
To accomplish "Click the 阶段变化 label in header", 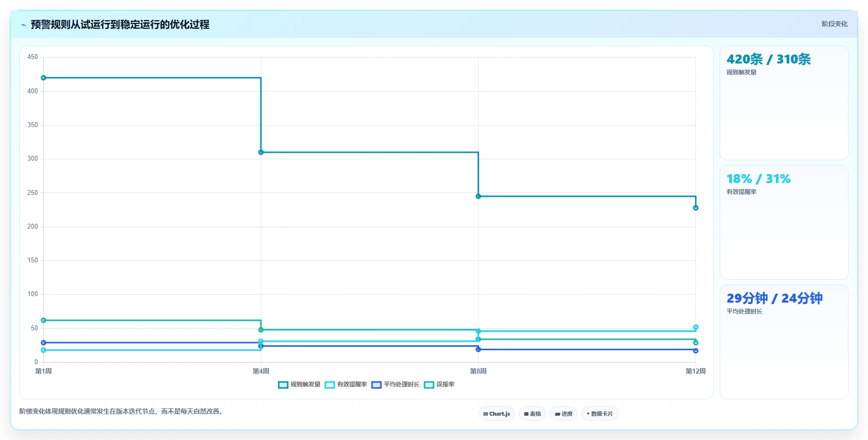I will [834, 24].
